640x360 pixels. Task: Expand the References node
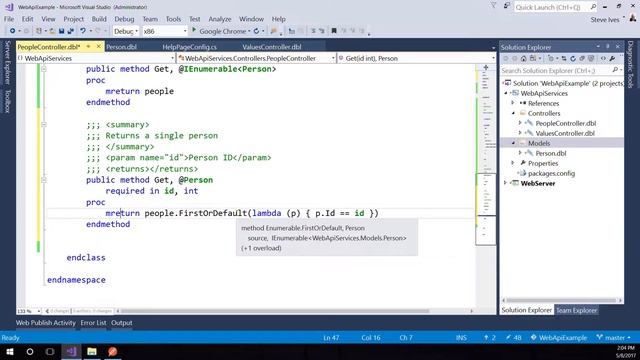click(x=513, y=103)
